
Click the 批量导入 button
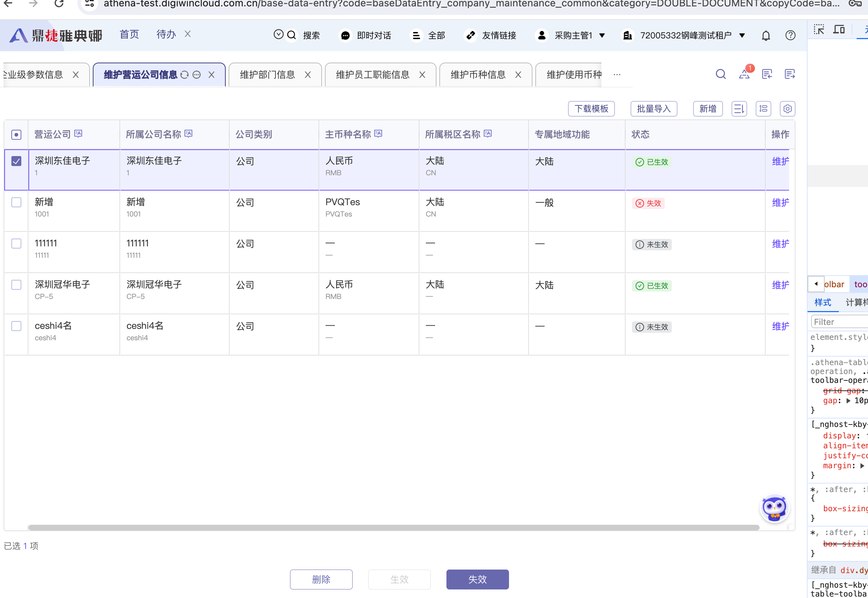(654, 109)
